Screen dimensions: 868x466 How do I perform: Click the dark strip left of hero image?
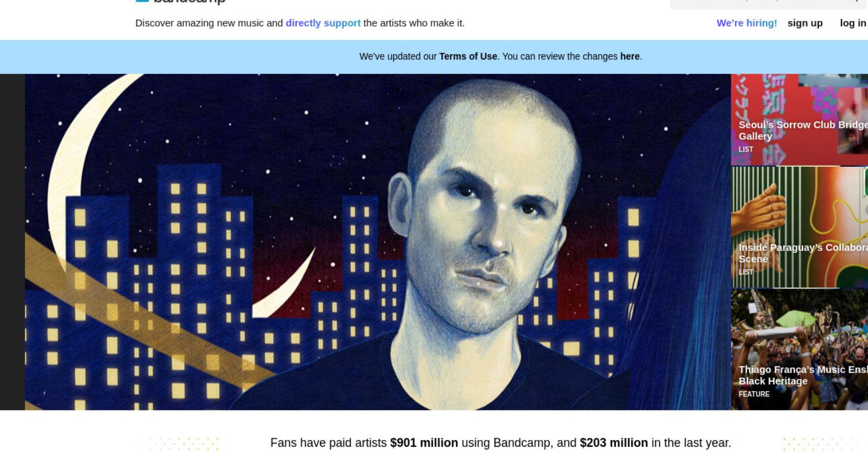point(12,241)
